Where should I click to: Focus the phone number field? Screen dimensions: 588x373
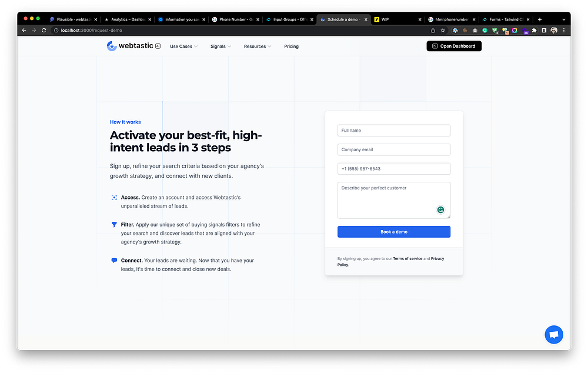(394, 169)
